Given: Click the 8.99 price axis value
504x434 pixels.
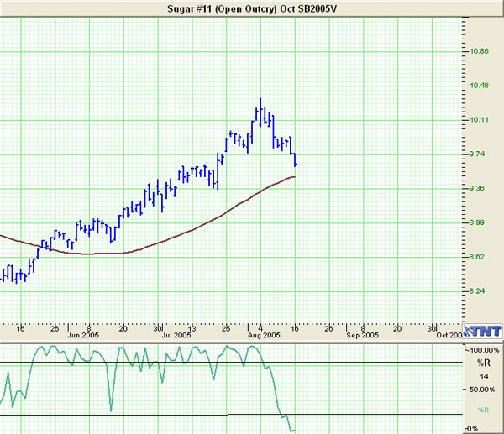Looking at the screenshot, I should click(477, 222).
